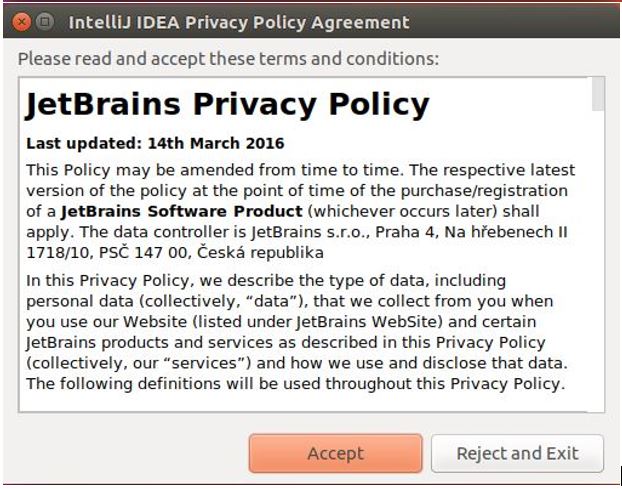The image size is (622, 489).
Task: Click the 'In this Privacy Policy' paragraph start
Action: (x=108, y=280)
